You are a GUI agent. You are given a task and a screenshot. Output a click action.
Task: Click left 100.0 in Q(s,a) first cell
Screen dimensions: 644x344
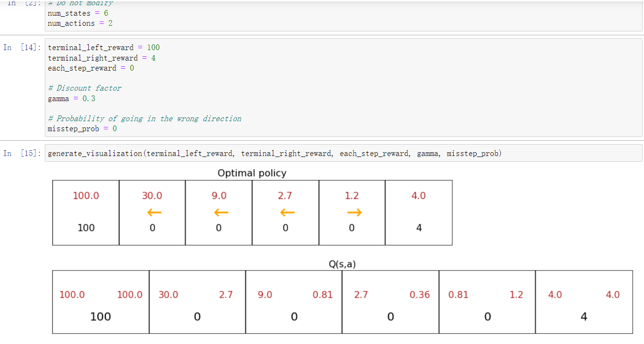pos(72,294)
